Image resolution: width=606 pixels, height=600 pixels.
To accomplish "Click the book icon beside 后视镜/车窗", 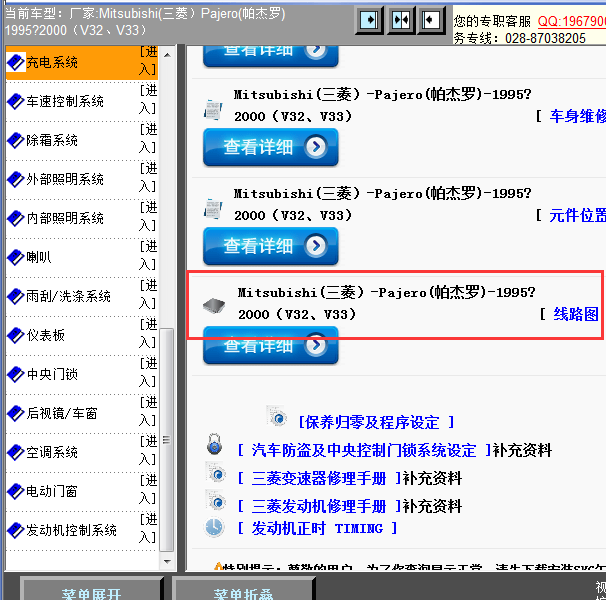I will tap(15, 414).
